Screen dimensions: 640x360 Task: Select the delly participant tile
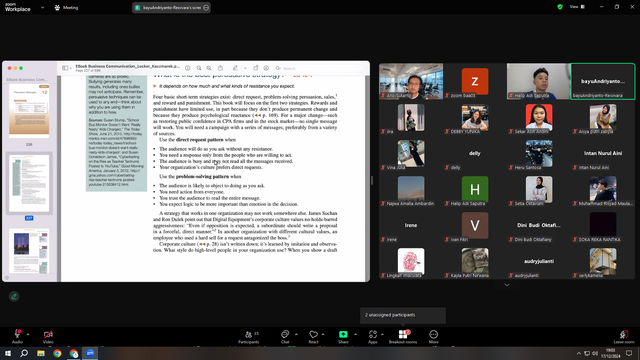(475, 153)
